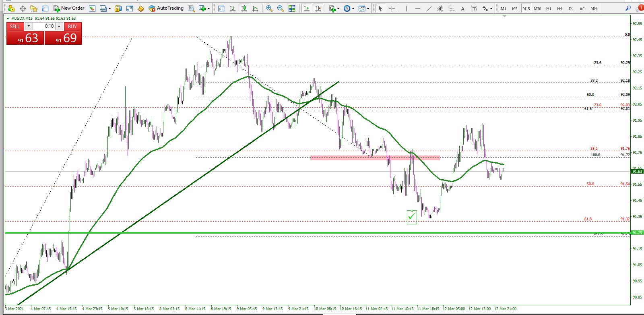The height and width of the screenshot is (315, 644).
Task: Toggle chart shift from right edge
Action: click(x=318, y=8)
